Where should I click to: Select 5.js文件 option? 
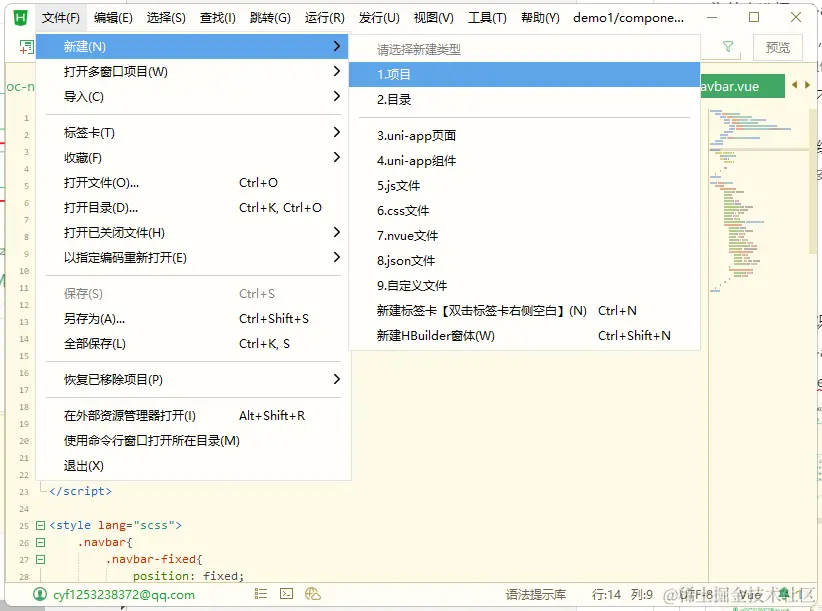[x=524, y=186]
